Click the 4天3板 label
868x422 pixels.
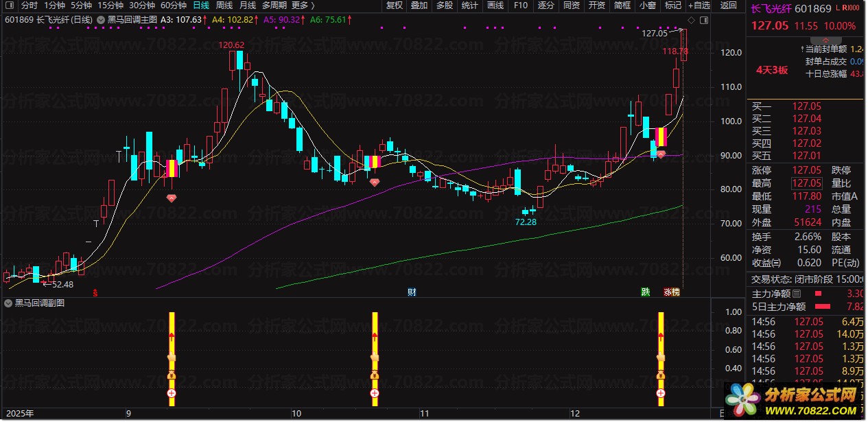click(772, 70)
